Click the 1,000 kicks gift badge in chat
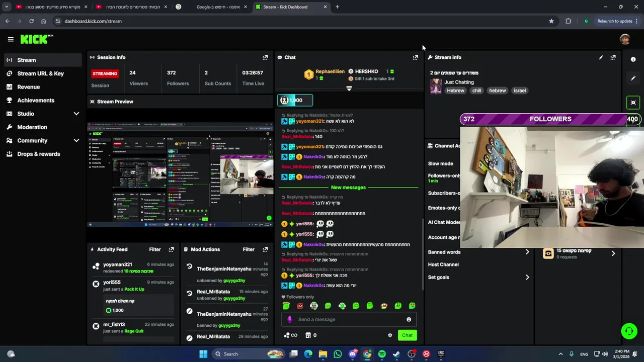 [295, 100]
